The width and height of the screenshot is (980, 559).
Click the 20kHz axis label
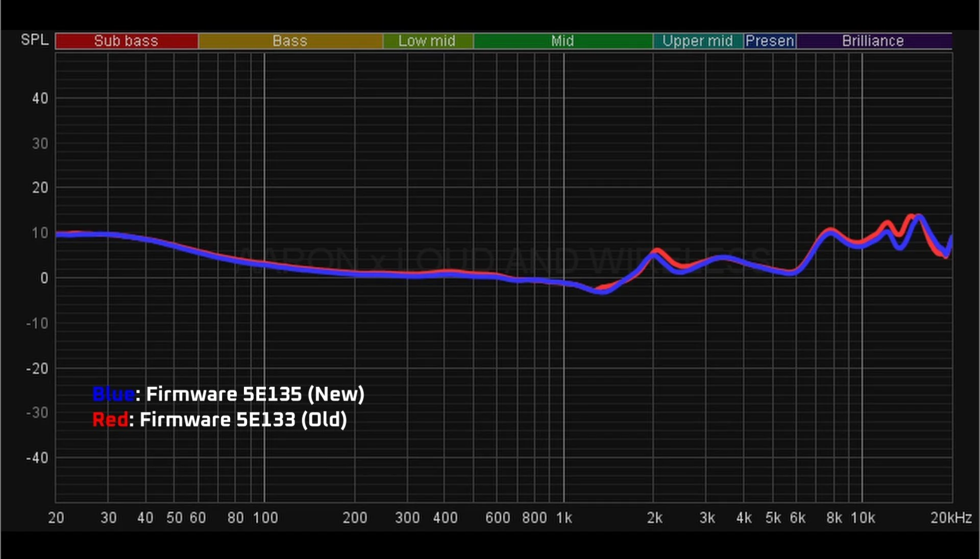950,518
